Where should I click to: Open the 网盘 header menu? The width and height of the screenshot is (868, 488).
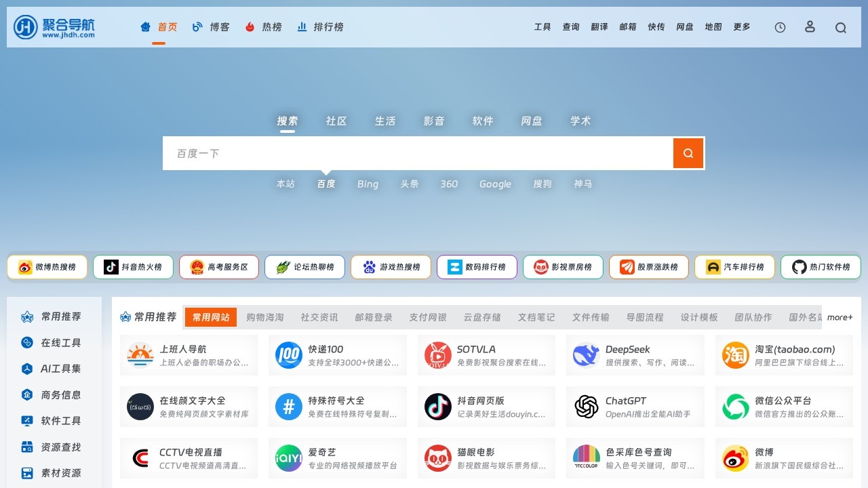tap(685, 27)
